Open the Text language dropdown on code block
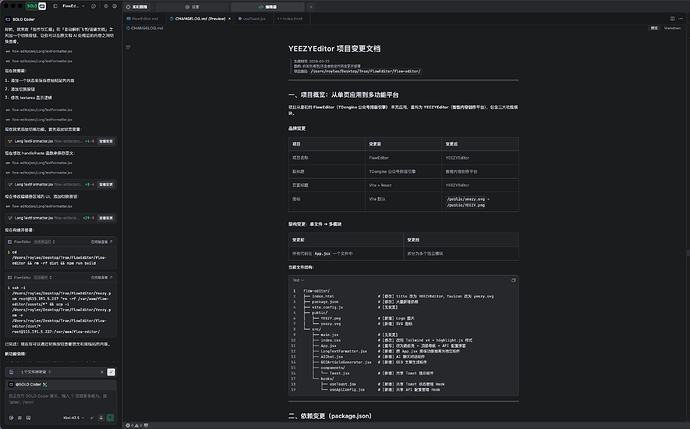This screenshot has width=690, height=429. pyautogui.click(x=298, y=280)
